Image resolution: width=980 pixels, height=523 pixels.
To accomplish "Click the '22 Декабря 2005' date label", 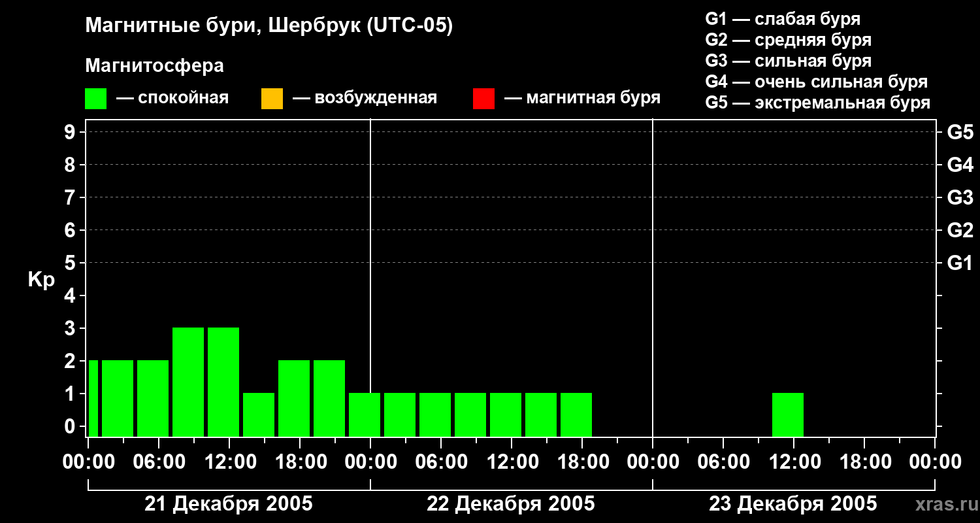I will [511, 504].
